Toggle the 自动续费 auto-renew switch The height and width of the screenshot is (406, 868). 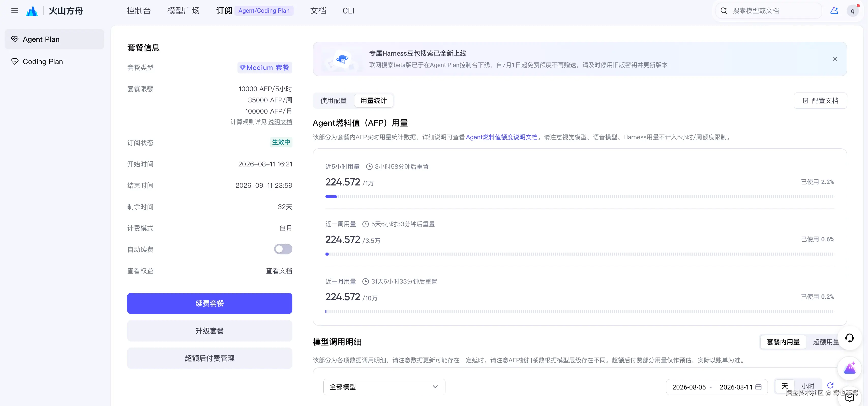click(x=283, y=249)
